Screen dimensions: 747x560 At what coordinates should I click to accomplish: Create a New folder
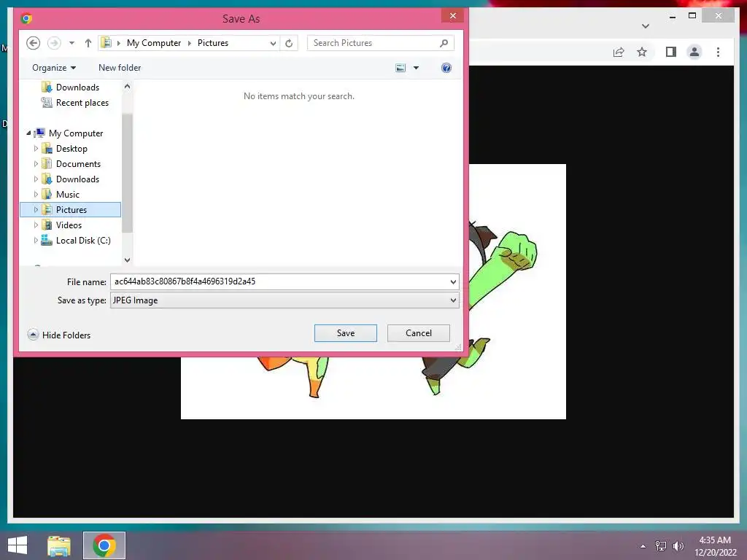pyautogui.click(x=120, y=68)
